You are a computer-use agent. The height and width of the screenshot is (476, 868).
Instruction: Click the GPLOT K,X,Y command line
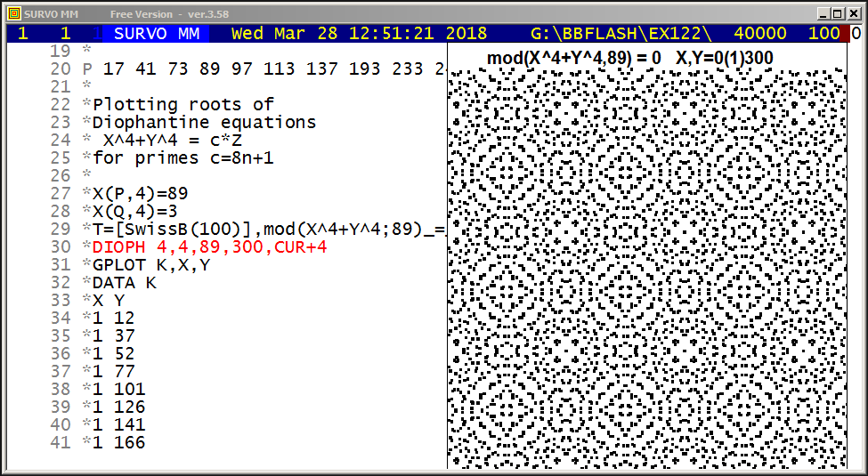coord(151,264)
